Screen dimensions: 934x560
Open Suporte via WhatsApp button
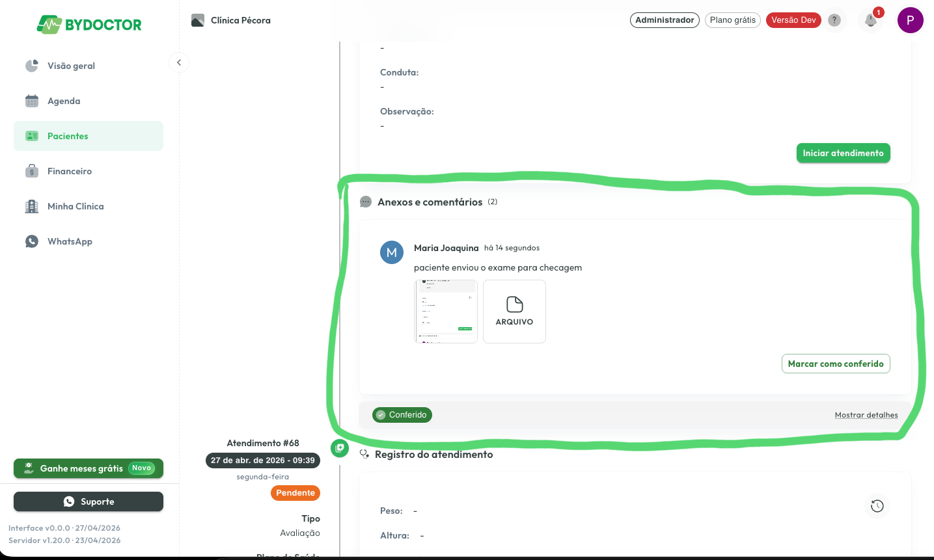click(x=89, y=501)
